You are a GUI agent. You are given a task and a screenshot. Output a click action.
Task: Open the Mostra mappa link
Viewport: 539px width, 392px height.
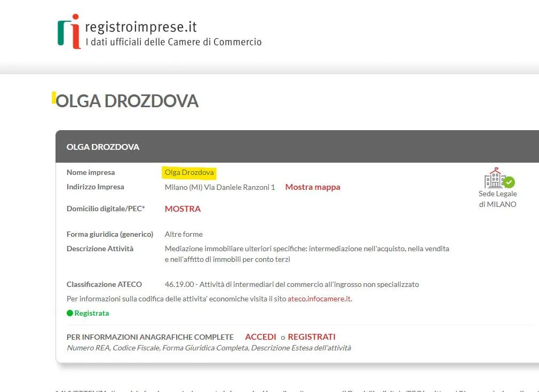312,187
